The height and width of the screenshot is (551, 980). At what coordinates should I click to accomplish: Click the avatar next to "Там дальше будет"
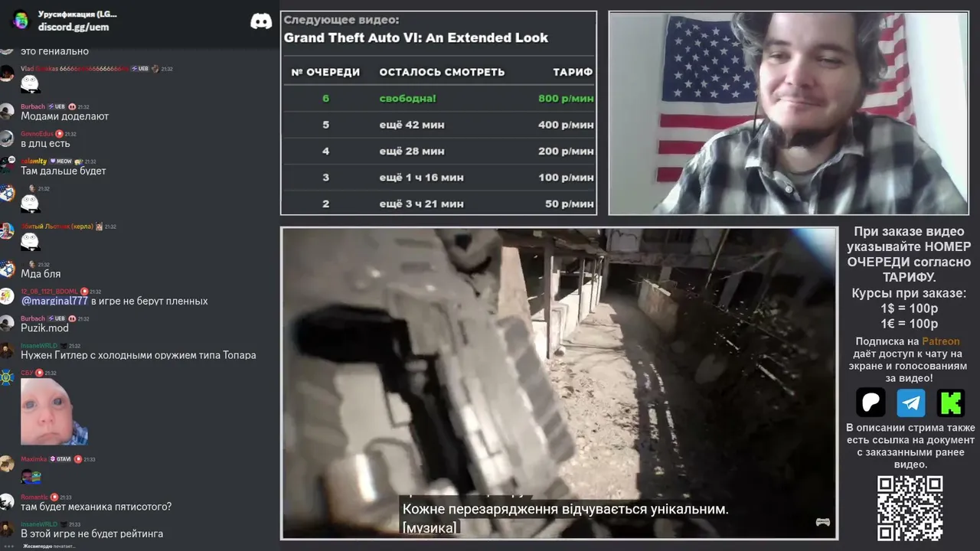coord(7,165)
